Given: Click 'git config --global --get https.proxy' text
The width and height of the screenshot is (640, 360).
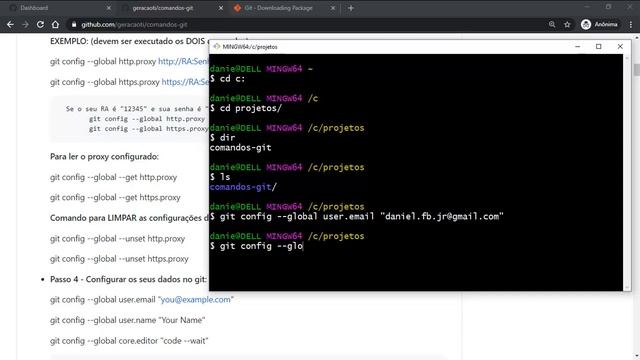Looking at the screenshot, I should tap(115, 198).
